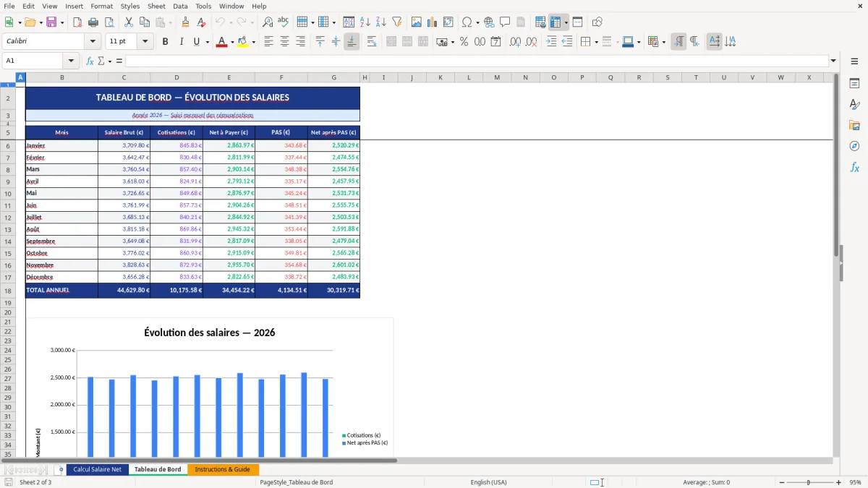Apply yellow background color swatch
The width and height of the screenshot is (868, 488).
(x=242, y=42)
